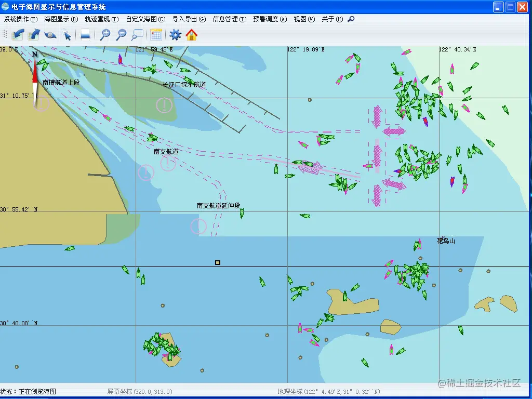Click the 花鸟山 island label
The image size is (532, 399).
coord(446,241)
